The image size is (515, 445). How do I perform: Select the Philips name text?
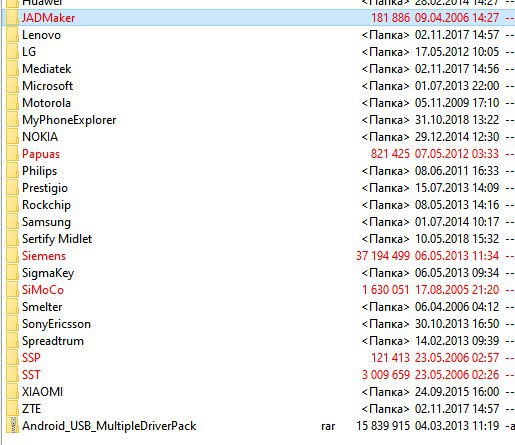[x=40, y=171]
